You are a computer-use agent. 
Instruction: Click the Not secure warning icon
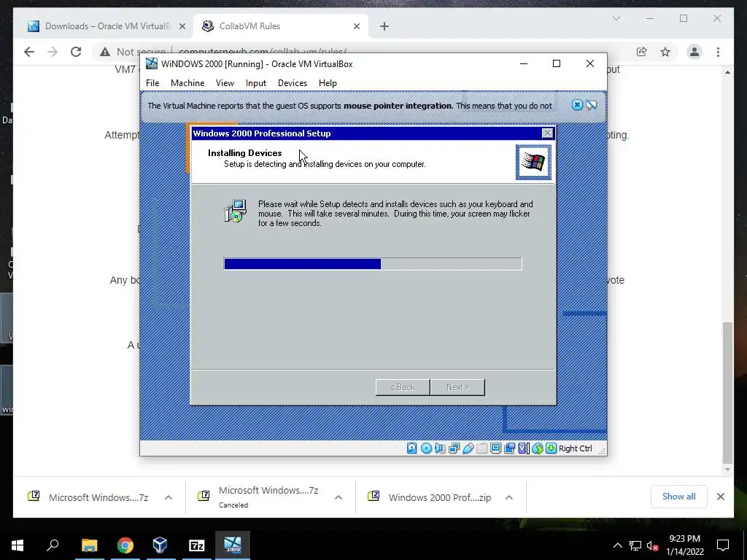105,52
